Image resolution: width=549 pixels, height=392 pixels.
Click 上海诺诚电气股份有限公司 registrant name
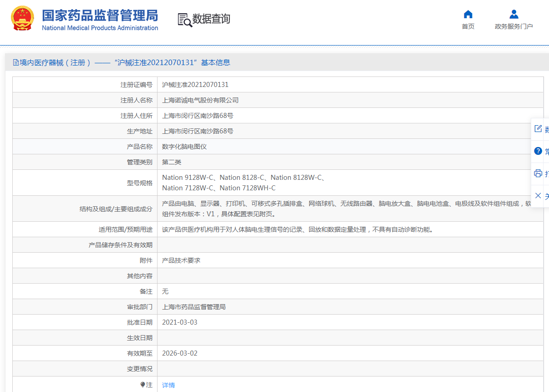pyautogui.click(x=200, y=100)
